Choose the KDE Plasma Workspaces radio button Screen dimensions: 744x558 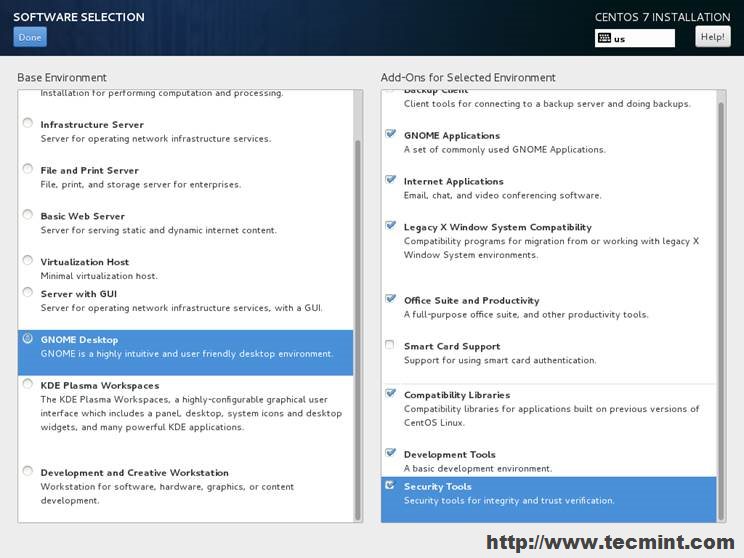(28, 384)
